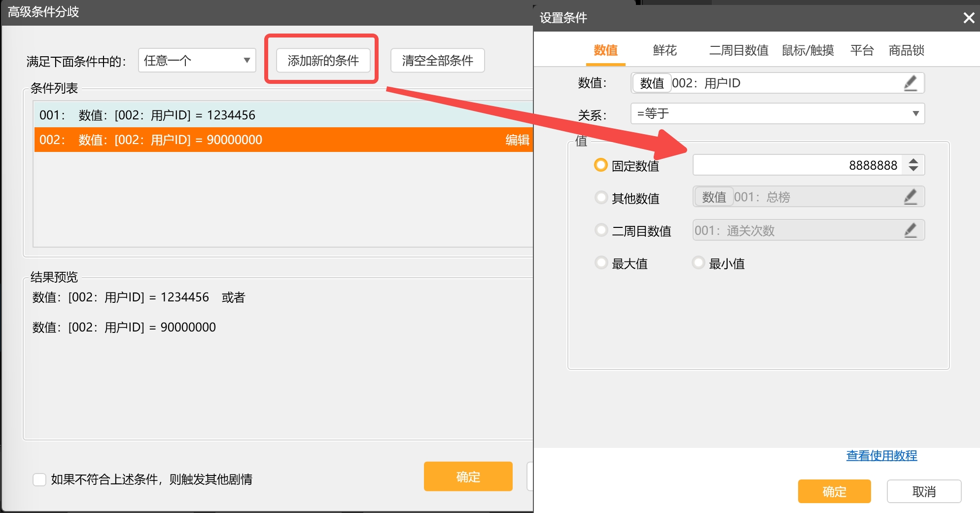Click the 清空全部条件 button
This screenshot has height=513, width=980.
click(437, 61)
